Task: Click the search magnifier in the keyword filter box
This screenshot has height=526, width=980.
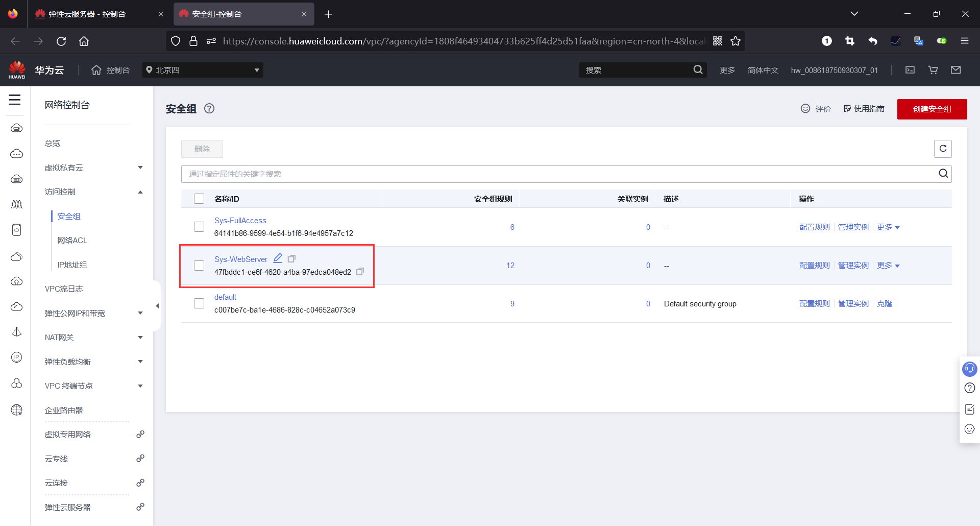Action: coord(943,174)
